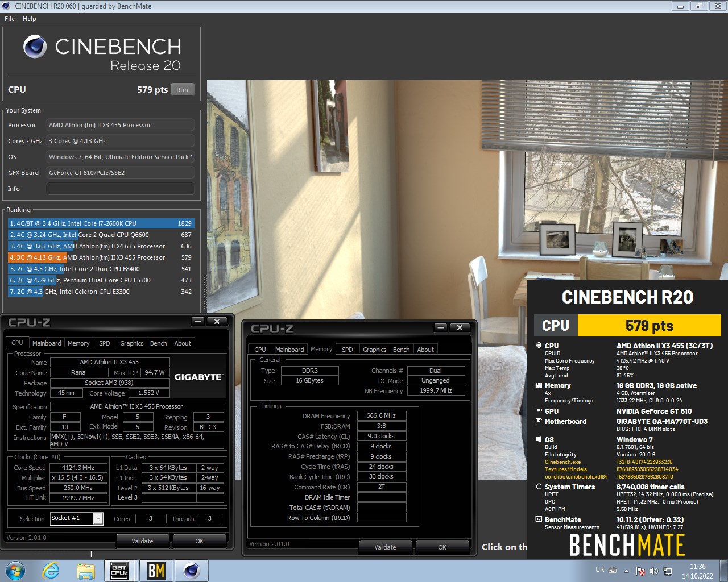Select ranking row Intel Celeron CPU E3300
728x582 pixels.
tap(101, 292)
